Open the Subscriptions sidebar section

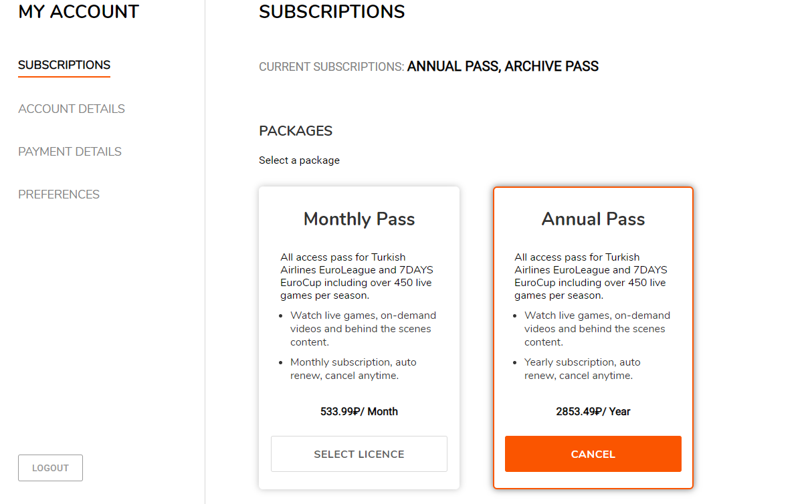coord(64,66)
